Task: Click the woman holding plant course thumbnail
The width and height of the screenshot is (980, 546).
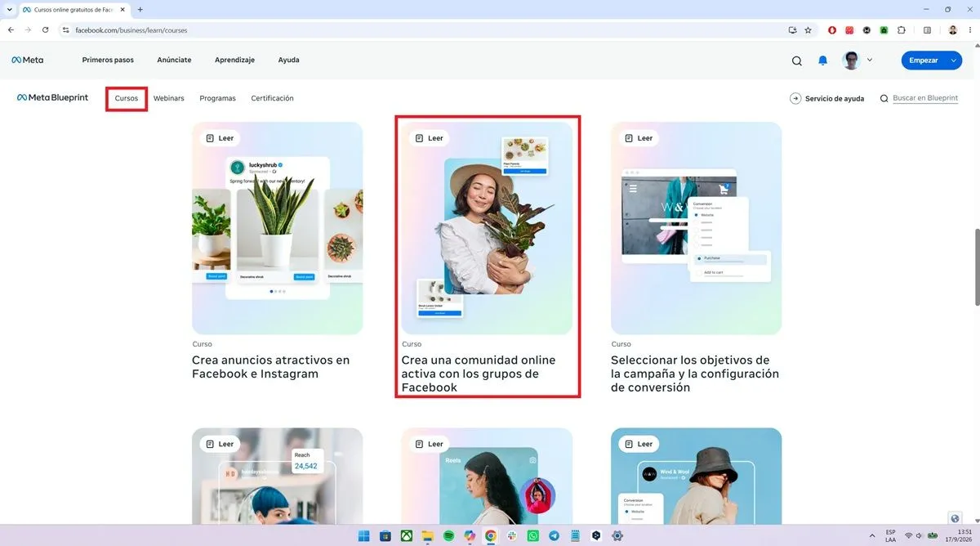Action: click(x=487, y=228)
